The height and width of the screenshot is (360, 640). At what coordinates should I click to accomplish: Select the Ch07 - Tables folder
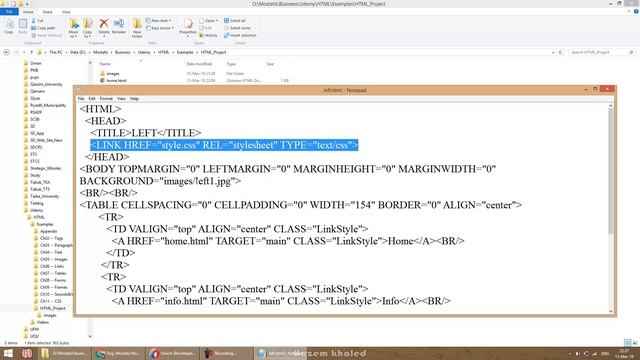coord(53,273)
